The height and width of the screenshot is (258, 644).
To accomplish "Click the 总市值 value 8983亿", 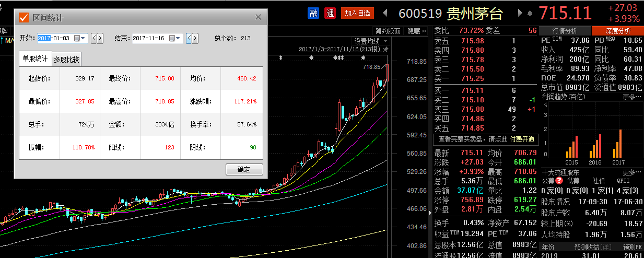I will [577, 87].
